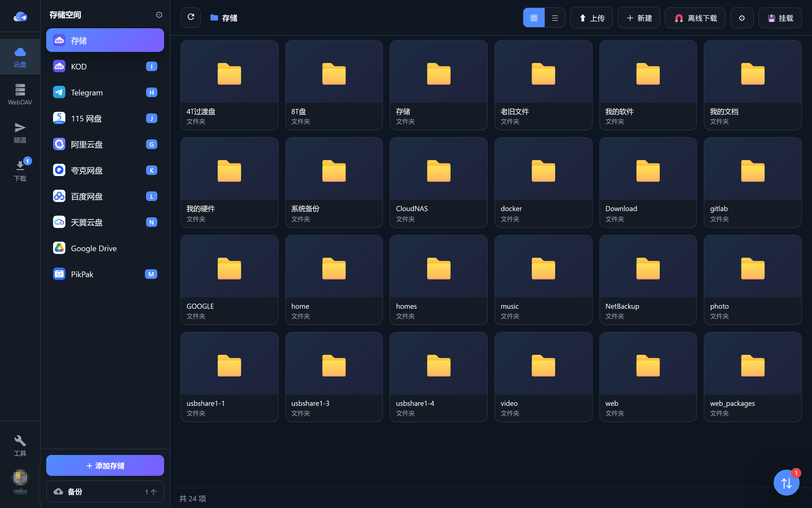Open the GOOGLE folder
This screenshot has height=508, width=812.
230,280
